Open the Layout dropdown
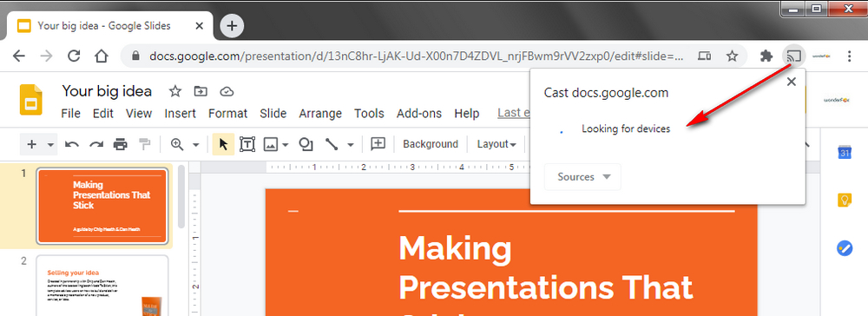This screenshot has height=316, width=868. [496, 144]
